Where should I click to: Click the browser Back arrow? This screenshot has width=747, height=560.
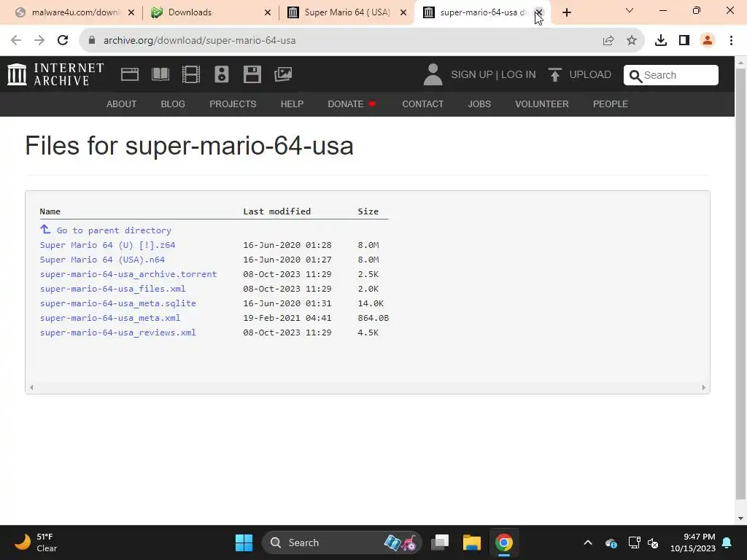coord(16,41)
